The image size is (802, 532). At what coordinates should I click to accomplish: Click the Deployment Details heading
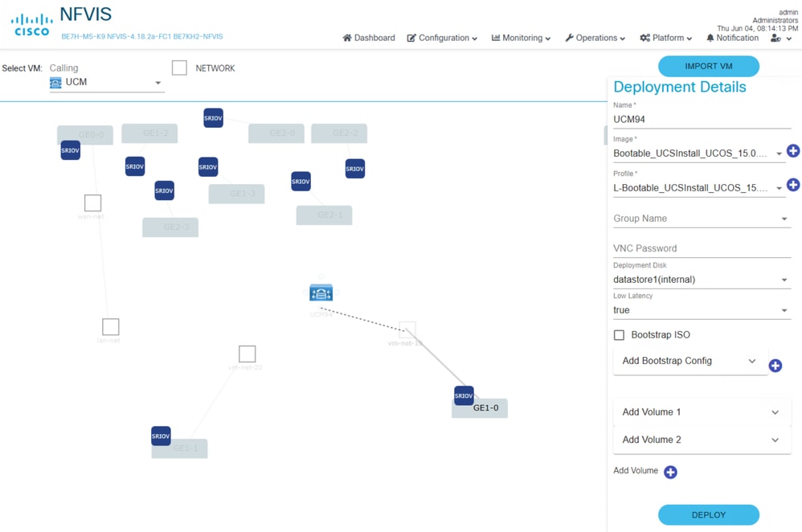pos(679,87)
